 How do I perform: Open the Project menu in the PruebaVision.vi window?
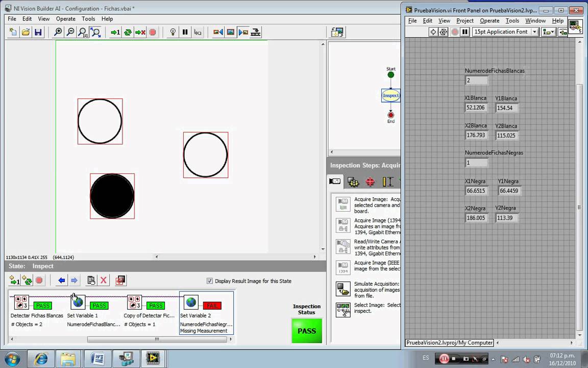click(465, 20)
